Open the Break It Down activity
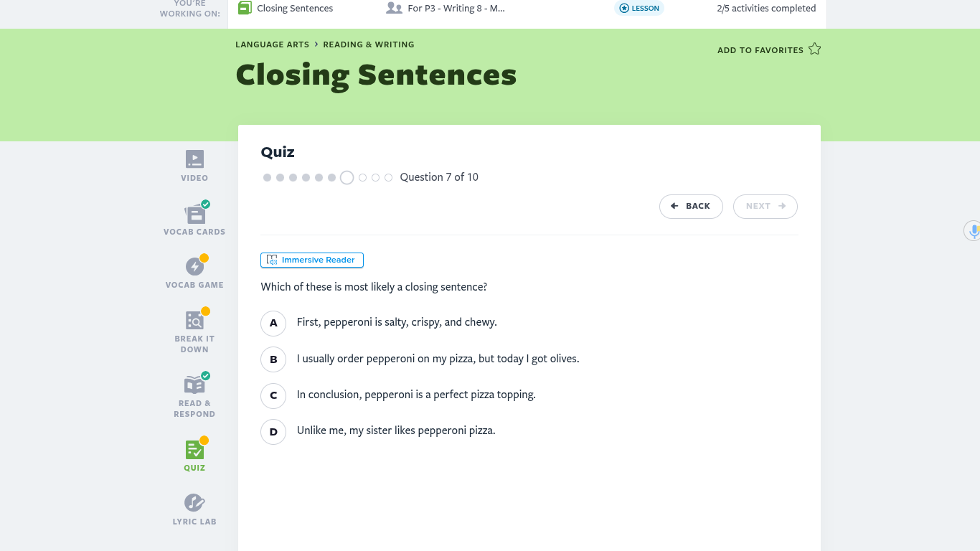980x551 pixels. click(x=194, y=321)
